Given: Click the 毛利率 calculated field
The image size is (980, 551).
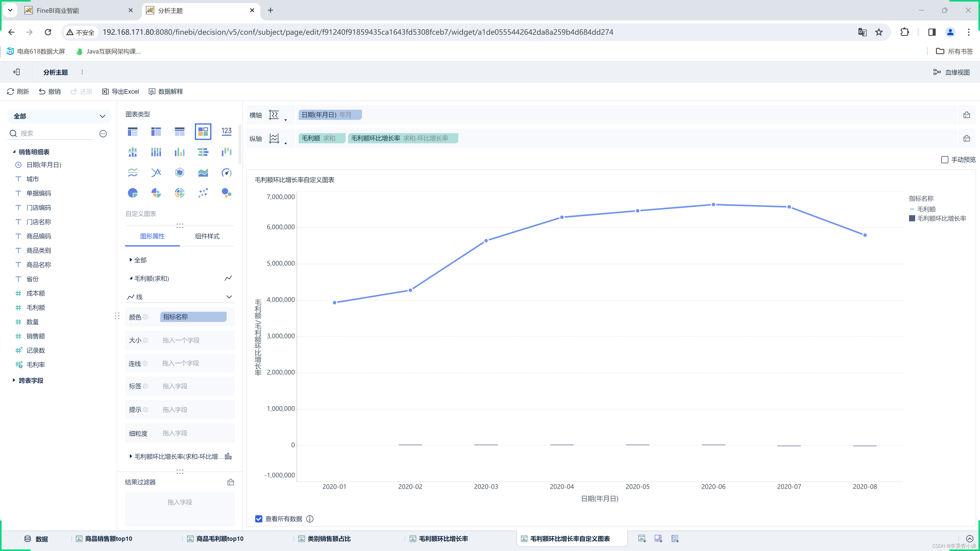Looking at the screenshot, I should pos(36,365).
